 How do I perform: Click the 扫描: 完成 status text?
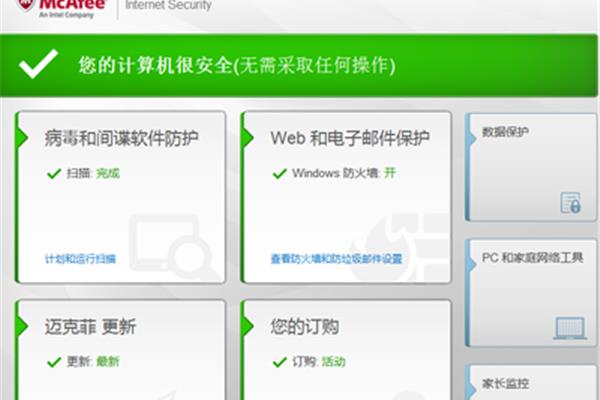point(93,173)
